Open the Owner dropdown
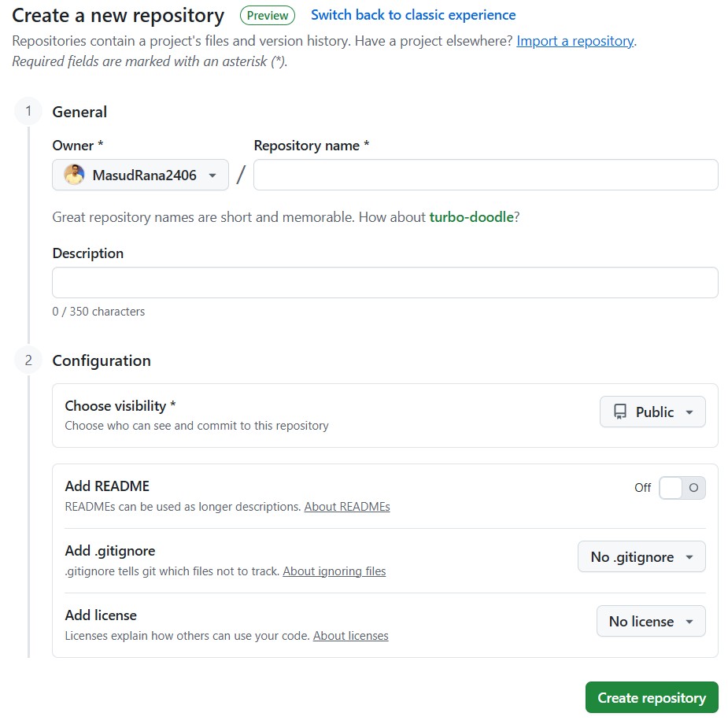The image size is (728, 724). tap(140, 175)
